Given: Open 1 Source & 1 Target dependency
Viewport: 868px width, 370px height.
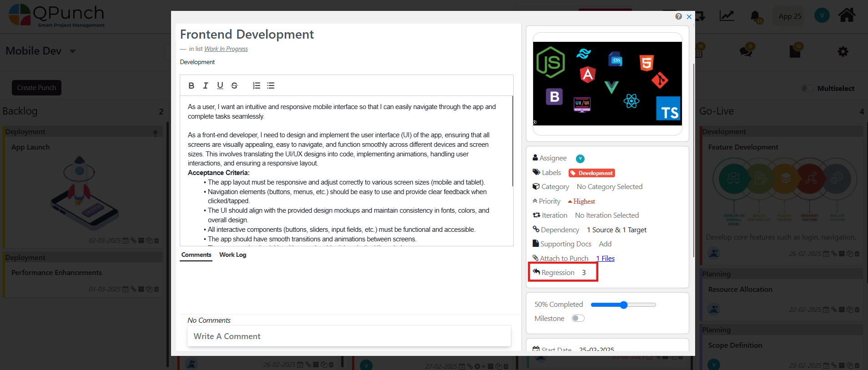Looking at the screenshot, I should coord(616,230).
